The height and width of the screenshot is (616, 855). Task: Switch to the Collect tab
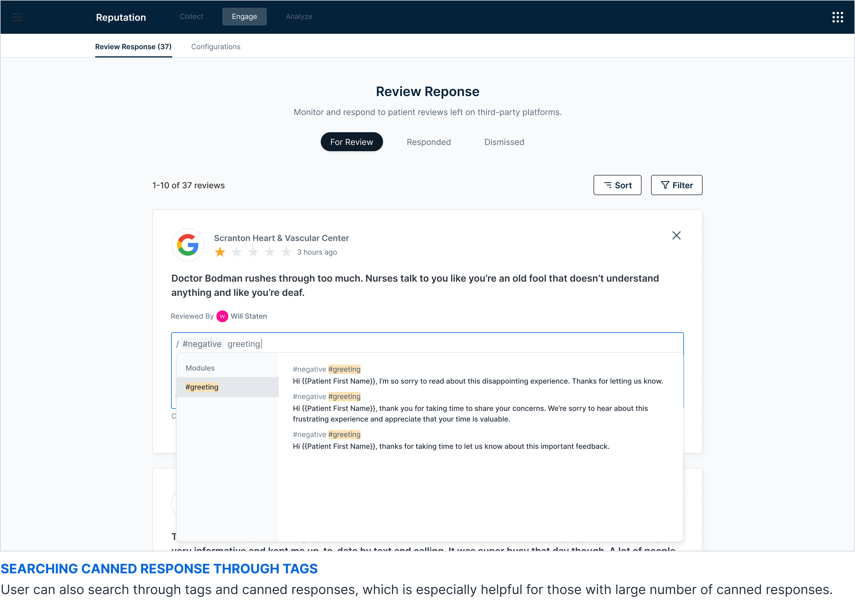(x=191, y=17)
